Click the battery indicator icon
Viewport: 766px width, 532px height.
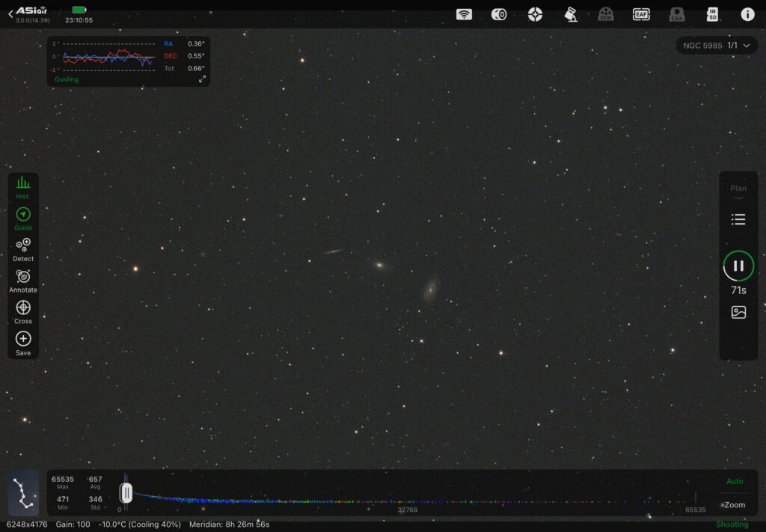(x=79, y=10)
